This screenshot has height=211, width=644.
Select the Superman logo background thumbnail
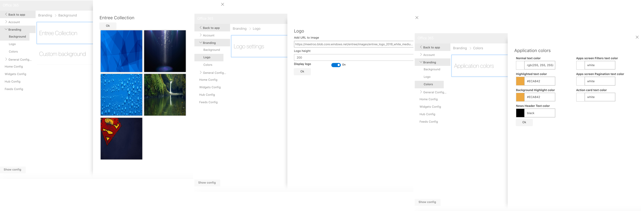click(x=121, y=139)
